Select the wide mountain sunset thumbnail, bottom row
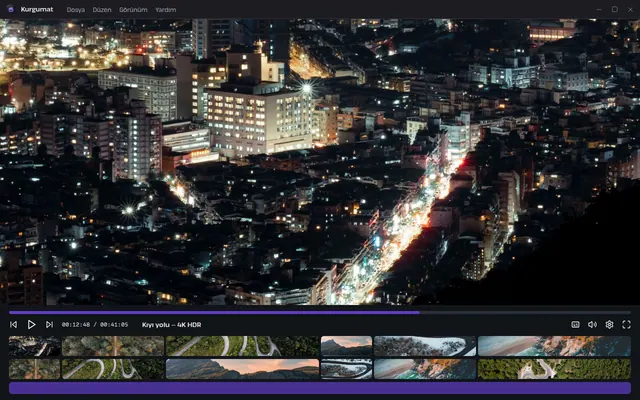Image resolution: width=640 pixels, height=400 pixels. pyautogui.click(x=243, y=369)
